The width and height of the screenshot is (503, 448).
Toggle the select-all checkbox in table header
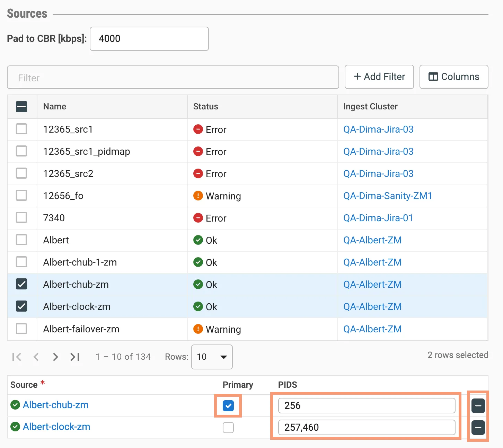tap(21, 107)
